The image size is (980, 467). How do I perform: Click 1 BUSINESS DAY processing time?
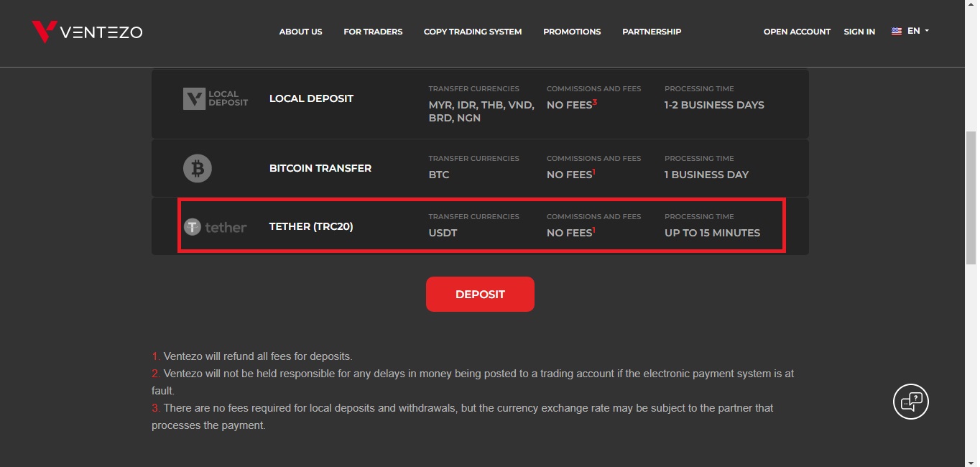[x=706, y=175]
